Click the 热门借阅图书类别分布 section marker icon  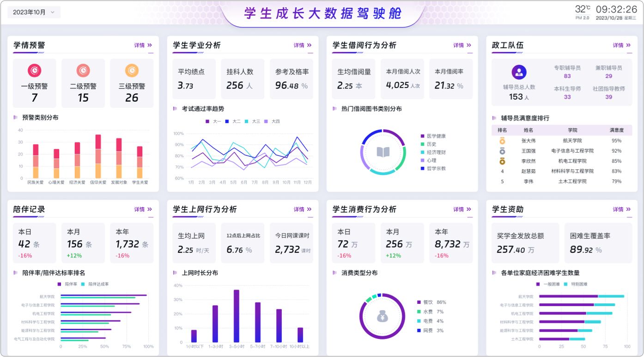334,109
